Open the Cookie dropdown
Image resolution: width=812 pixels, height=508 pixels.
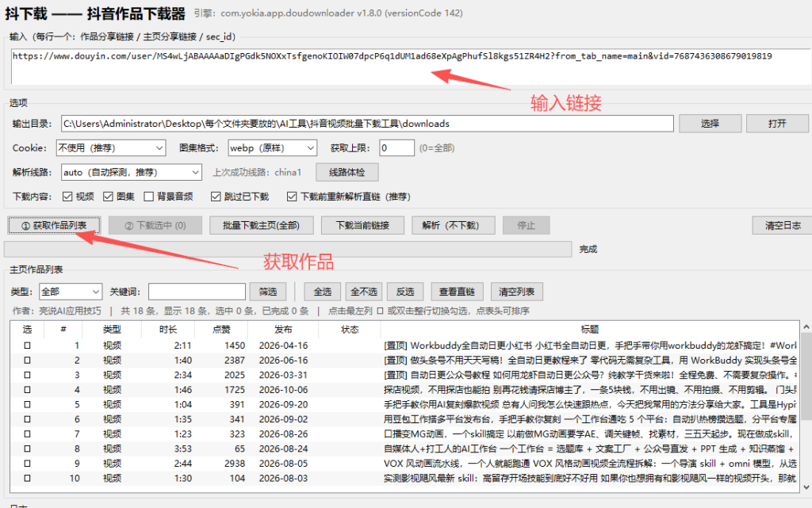111,148
